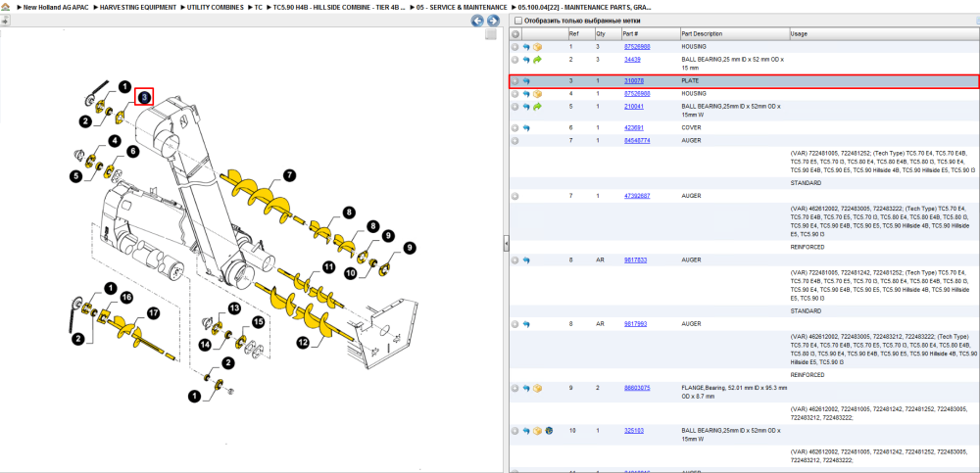
Task: Select callout 10 in the diagram
Action: click(x=351, y=273)
